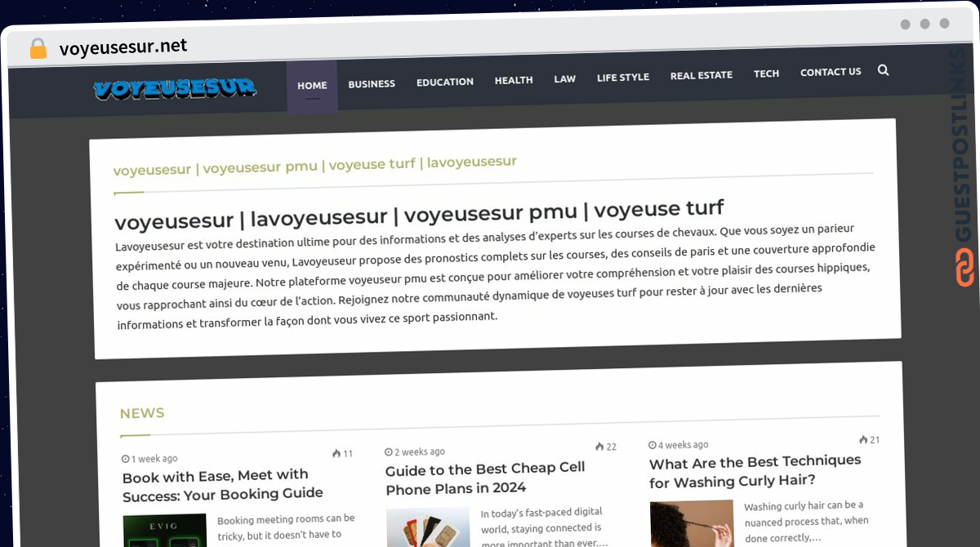980x547 pixels.
Task: Click the flame views icon showing 22
Action: coord(599,447)
